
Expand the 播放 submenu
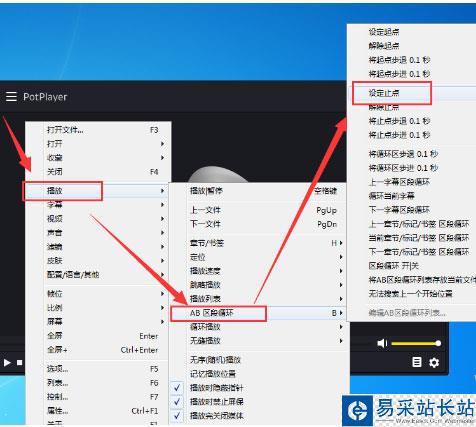click(98, 191)
